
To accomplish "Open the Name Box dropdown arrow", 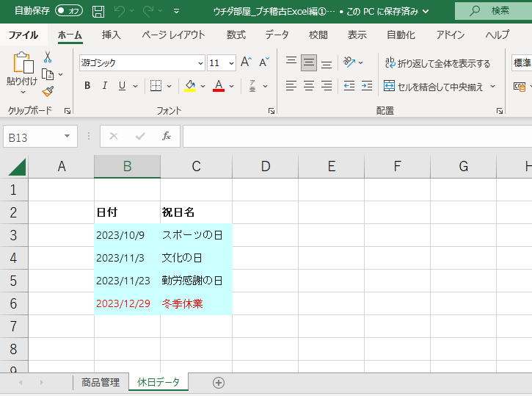I will point(68,137).
